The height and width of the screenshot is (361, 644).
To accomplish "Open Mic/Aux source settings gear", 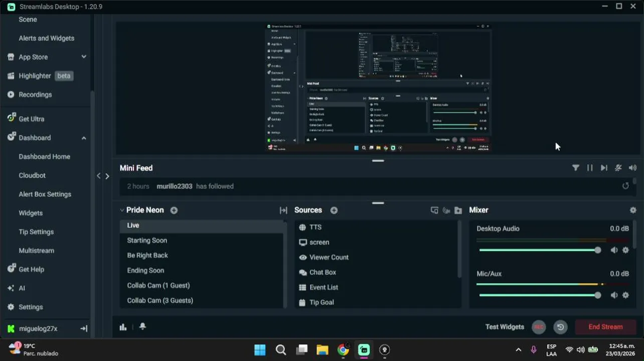I will 625,295.
